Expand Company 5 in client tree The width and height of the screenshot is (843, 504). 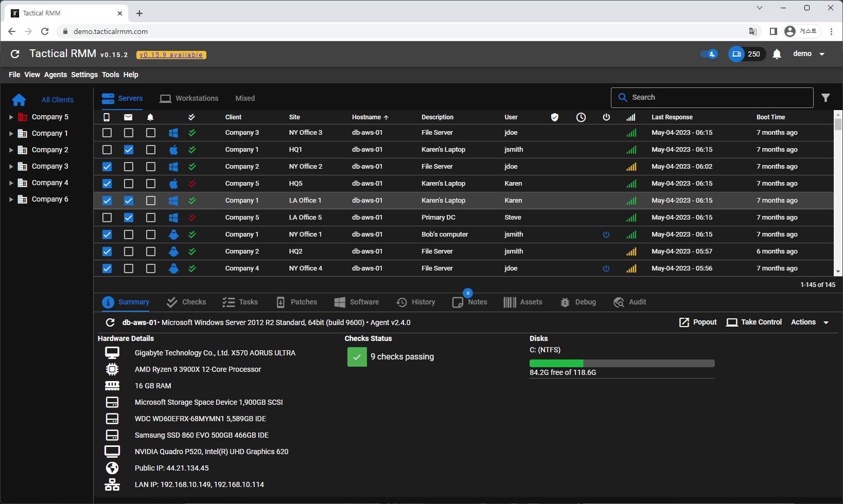point(11,117)
